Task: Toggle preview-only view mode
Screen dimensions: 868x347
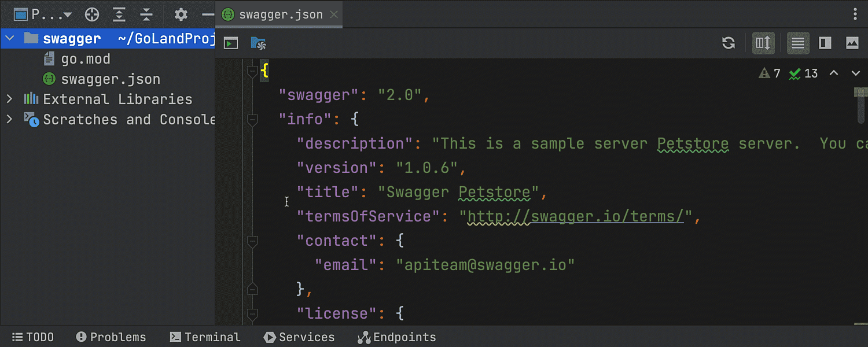Action: click(x=852, y=43)
